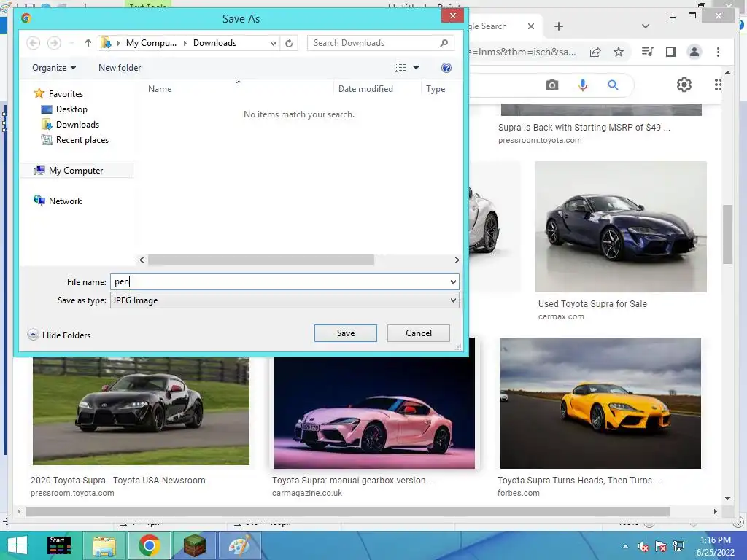Click the Save button
The image size is (747, 560).
click(345, 333)
